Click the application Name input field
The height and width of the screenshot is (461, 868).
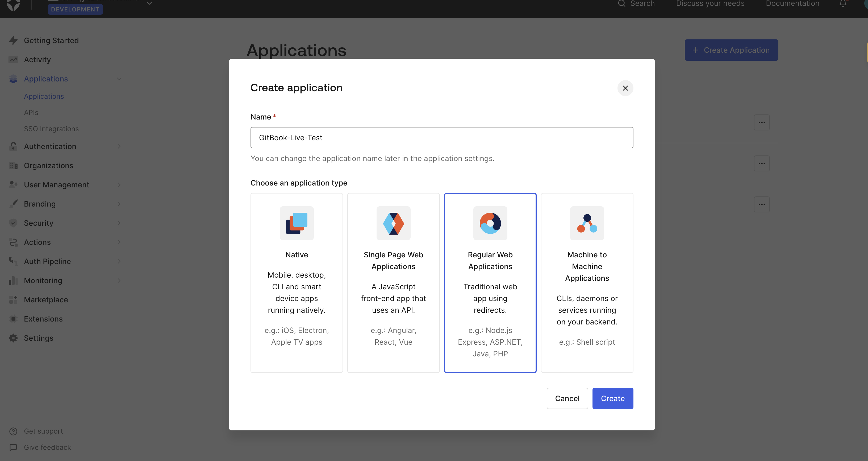(x=441, y=138)
